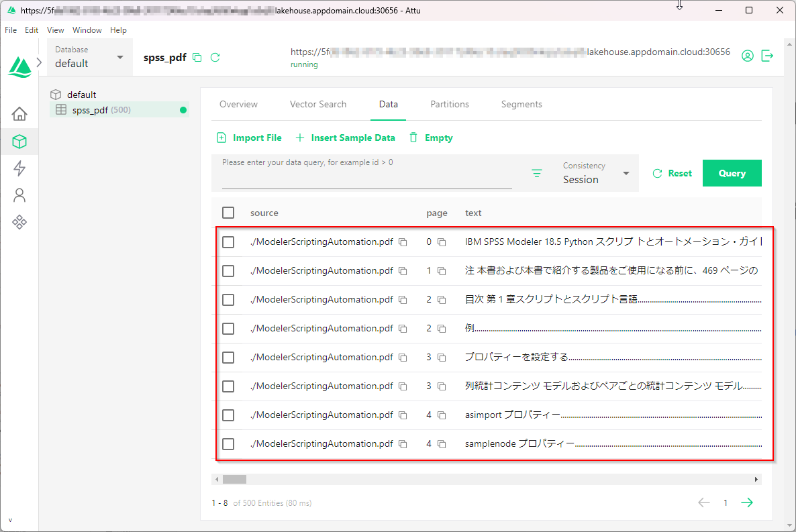The height and width of the screenshot is (532, 796).
Task: Check the 列統計コンテンツ row
Action: (228, 386)
